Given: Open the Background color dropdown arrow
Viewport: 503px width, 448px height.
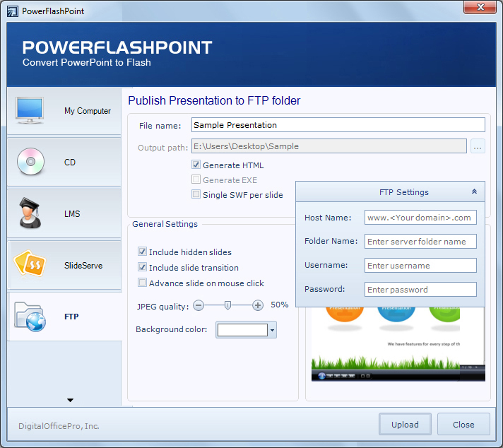Looking at the screenshot, I should [273, 330].
